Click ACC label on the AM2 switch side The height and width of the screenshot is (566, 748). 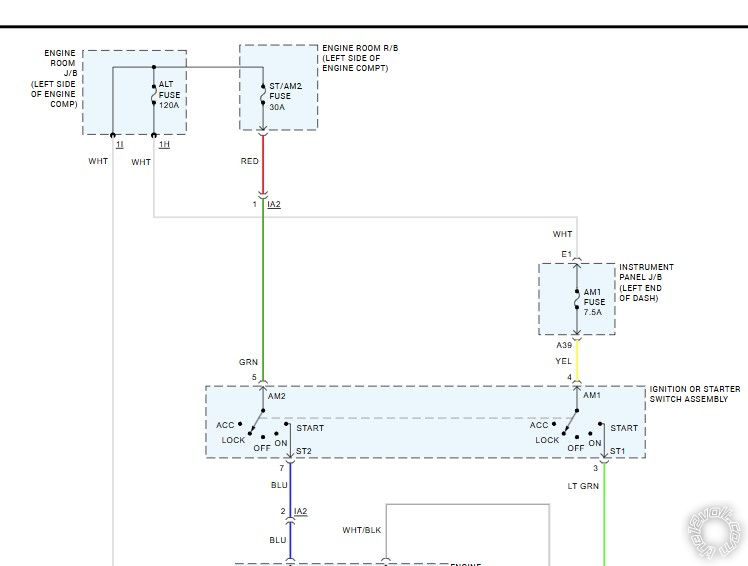pos(225,425)
